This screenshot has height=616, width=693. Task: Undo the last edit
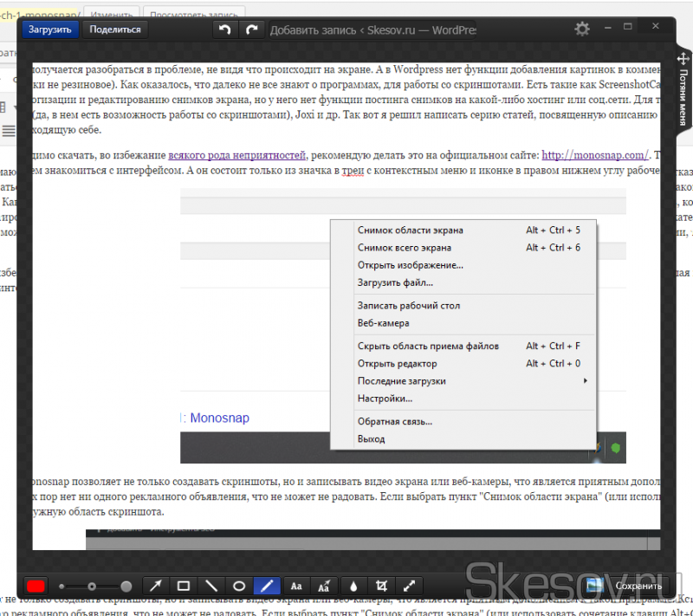pyautogui.click(x=225, y=29)
